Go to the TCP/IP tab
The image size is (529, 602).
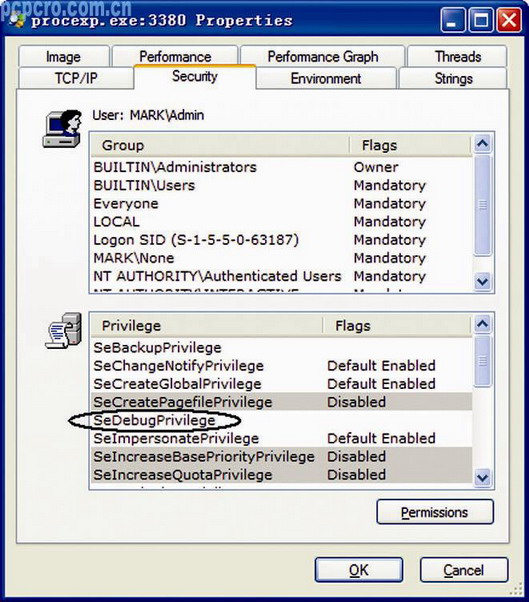click(76, 78)
